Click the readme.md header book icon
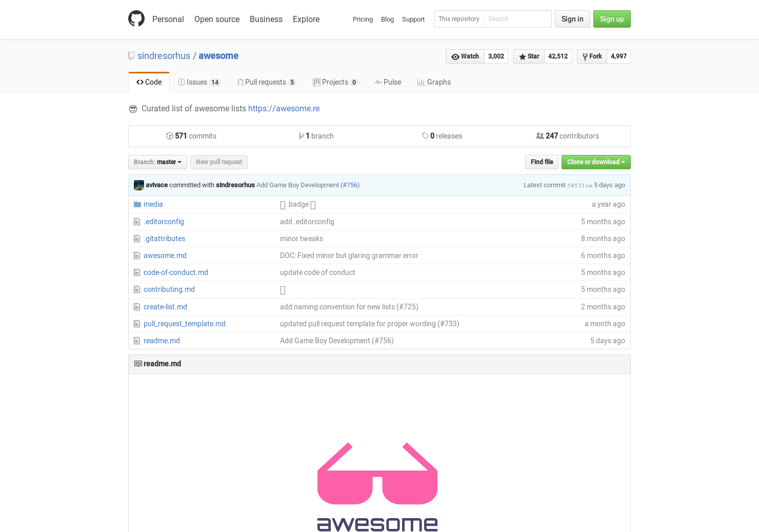759x532 pixels. 138,364
